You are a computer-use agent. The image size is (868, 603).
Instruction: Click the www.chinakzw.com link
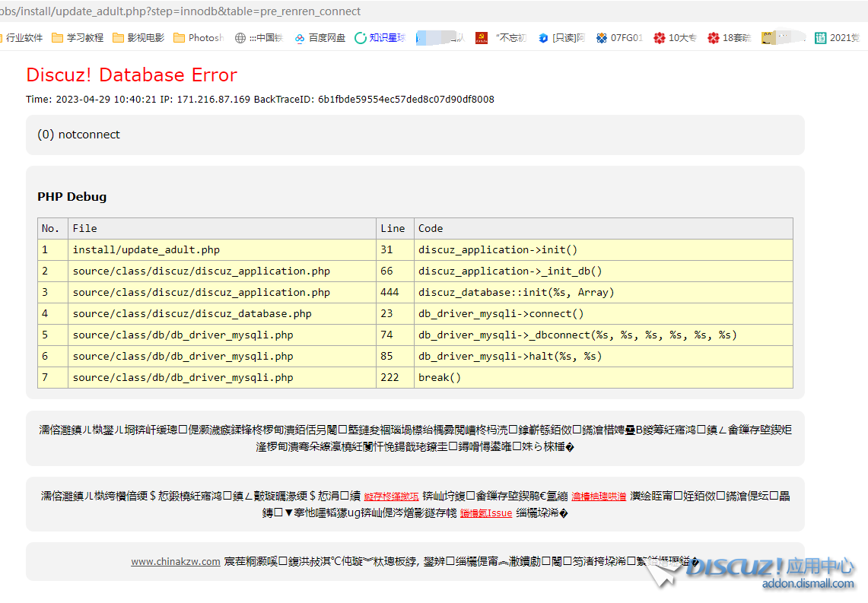point(176,562)
